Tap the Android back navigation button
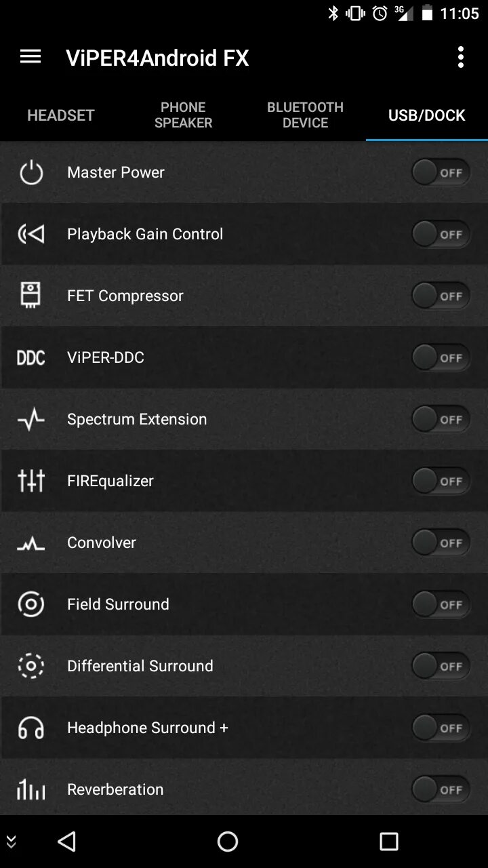The image size is (488, 868). [66, 842]
